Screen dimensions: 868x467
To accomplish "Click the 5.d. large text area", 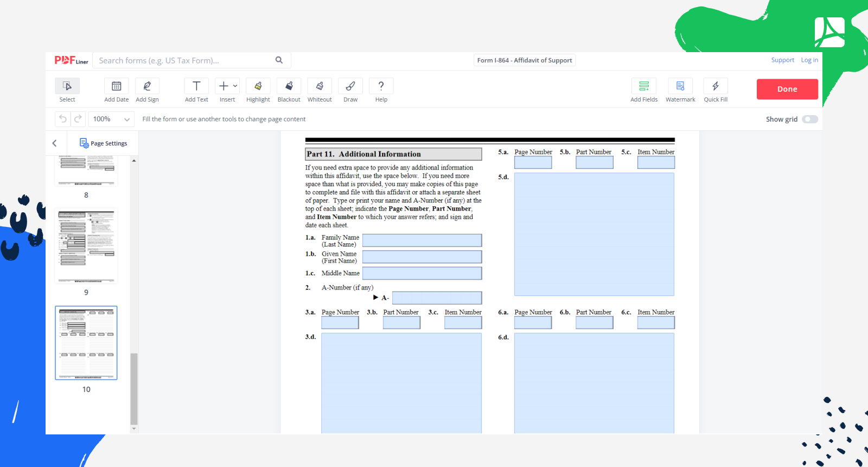I will (x=594, y=235).
